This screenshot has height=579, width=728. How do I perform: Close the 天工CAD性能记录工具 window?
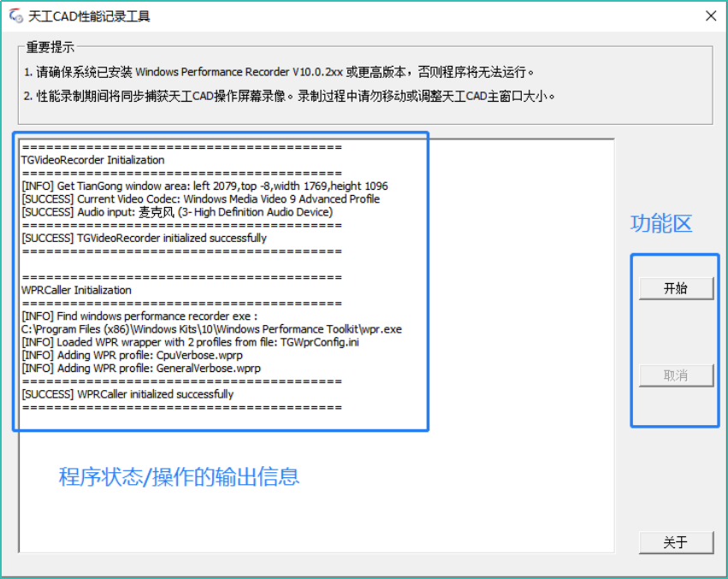pos(711,15)
